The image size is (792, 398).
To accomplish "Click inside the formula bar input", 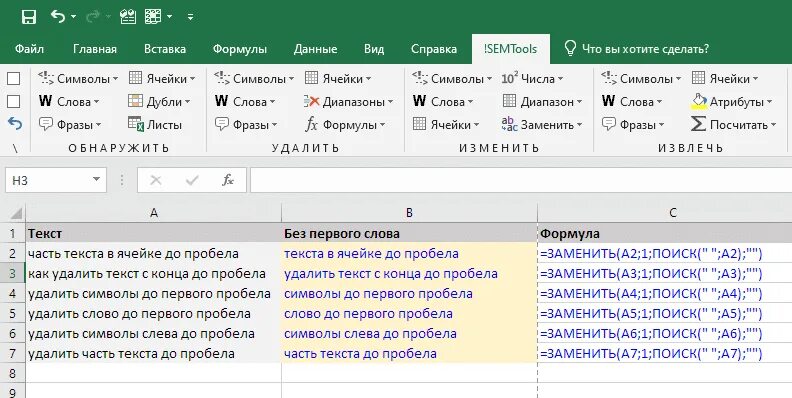I will coord(521,180).
